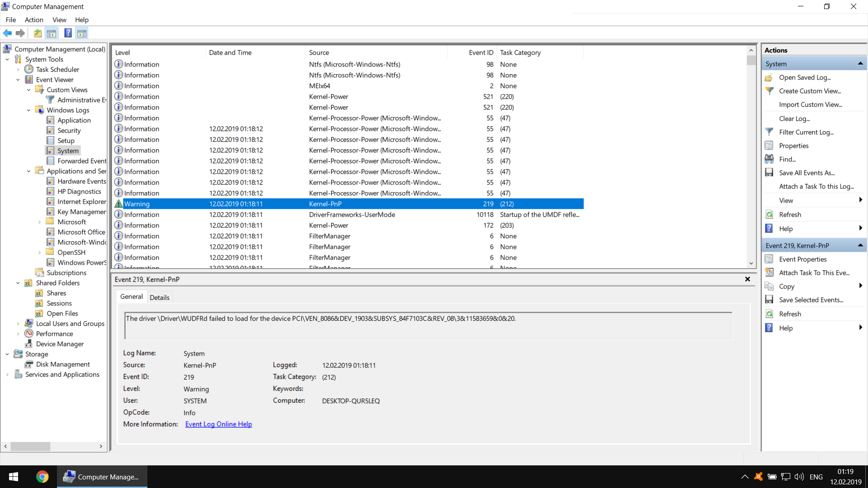Expand the View submenu arrow in Actions

pos(860,200)
